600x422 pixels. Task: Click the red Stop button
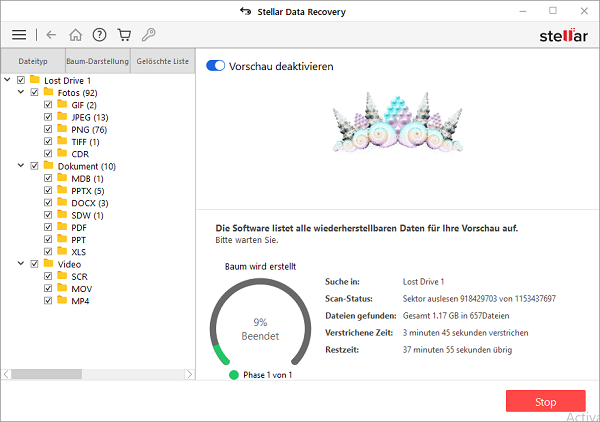(546, 401)
